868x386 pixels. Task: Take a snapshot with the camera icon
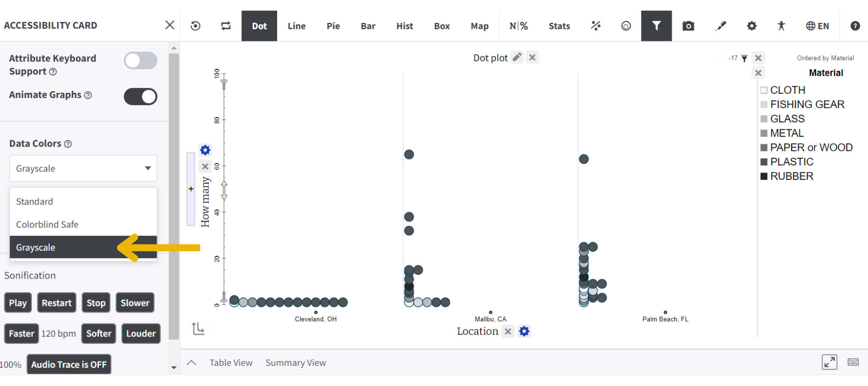[688, 26]
